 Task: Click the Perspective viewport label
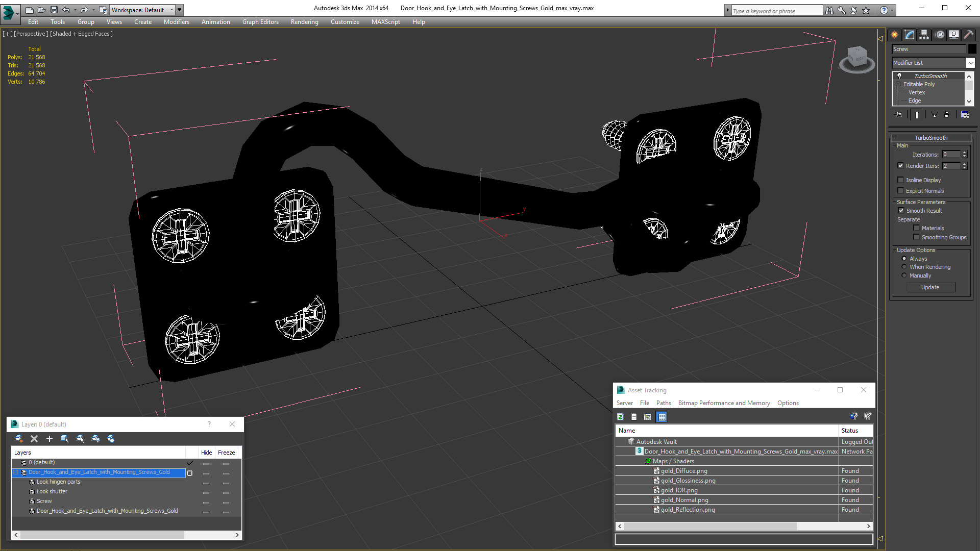[31, 34]
